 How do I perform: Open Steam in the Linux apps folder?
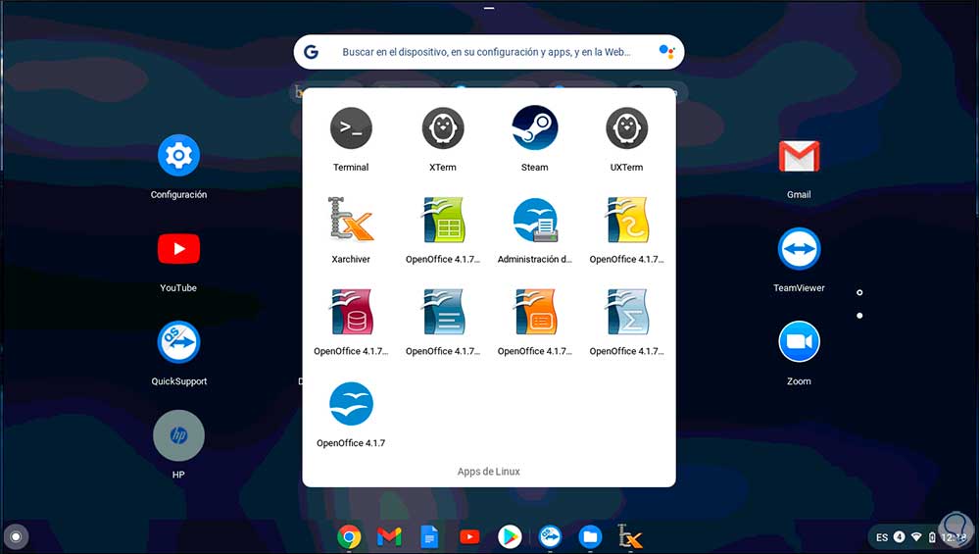tap(534, 128)
